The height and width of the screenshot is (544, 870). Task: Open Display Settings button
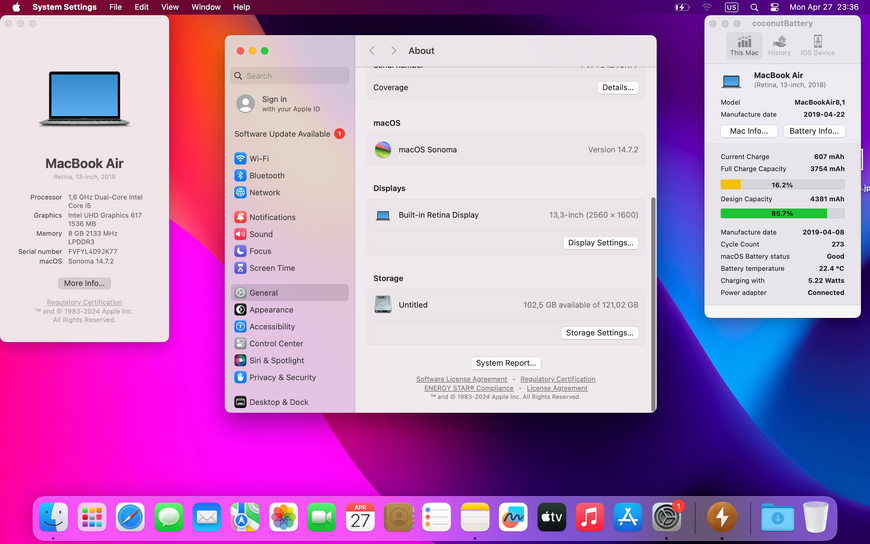(600, 243)
